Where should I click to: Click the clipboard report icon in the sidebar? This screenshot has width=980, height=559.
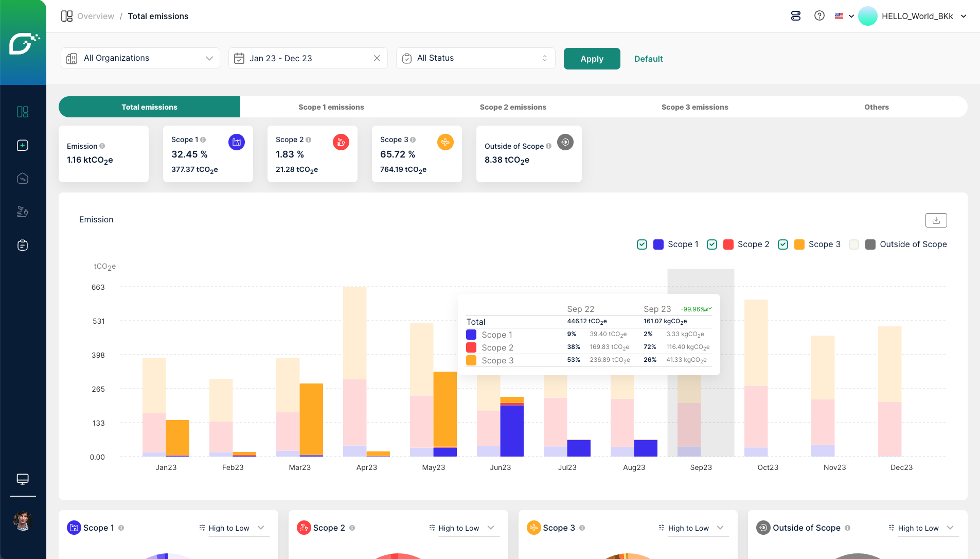23,245
